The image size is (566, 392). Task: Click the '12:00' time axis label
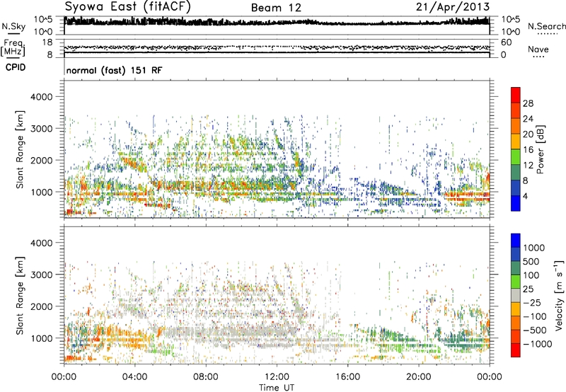click(277, 377)
